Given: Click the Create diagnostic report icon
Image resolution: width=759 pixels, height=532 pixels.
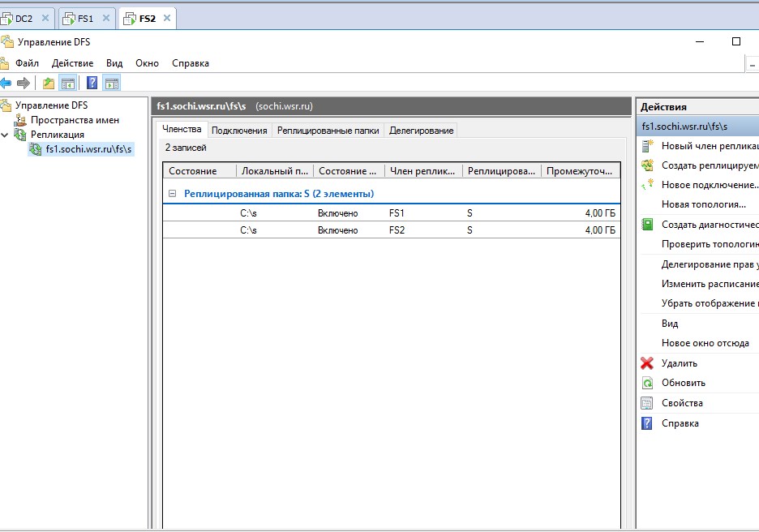Looking at the screenshot, I should [x=647, y=224].
